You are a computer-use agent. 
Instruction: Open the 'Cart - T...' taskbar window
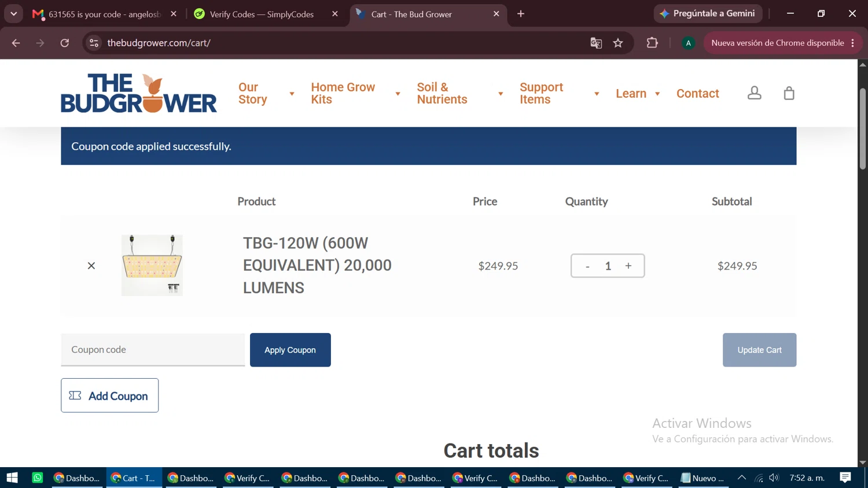(134, 478)
